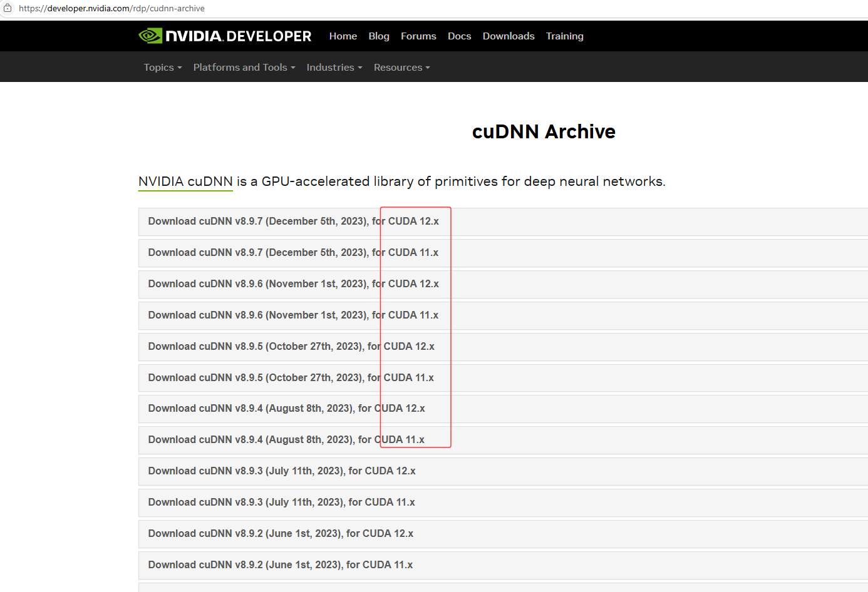This screenshot has width=868, height=592.
Task: Expand cuDNN v8.9.7 for CUDA 12.x
Action: tap(503, 222)
